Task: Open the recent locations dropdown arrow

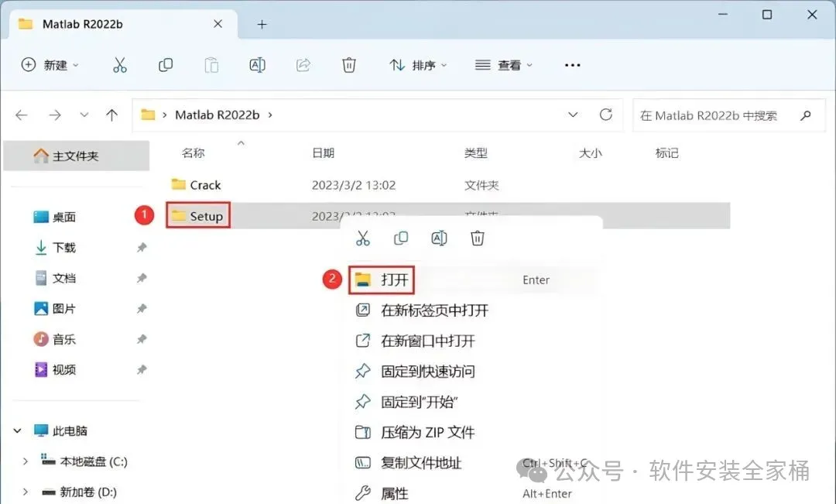Action: tap(84, 115)
